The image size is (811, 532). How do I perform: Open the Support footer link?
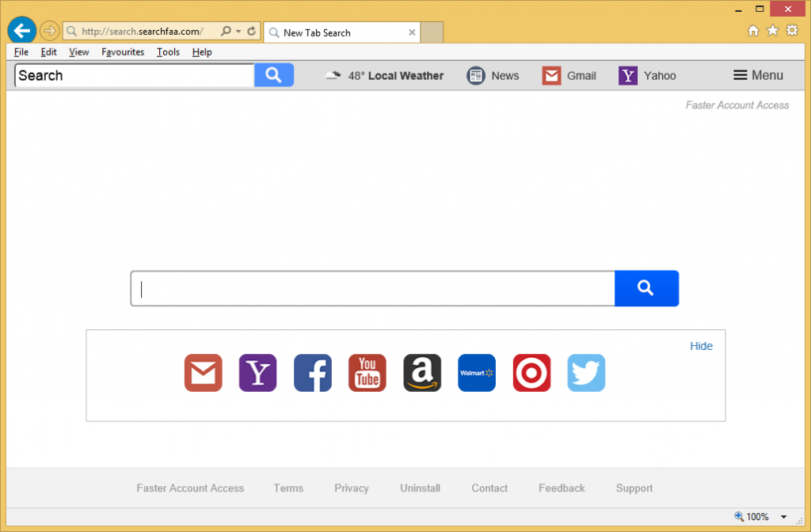point(634,488)
